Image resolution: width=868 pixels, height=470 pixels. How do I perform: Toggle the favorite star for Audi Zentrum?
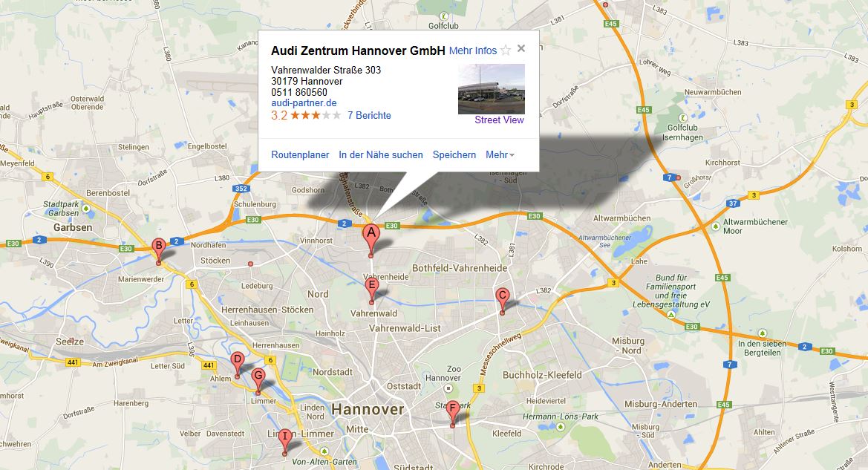(x=506, y=50)
